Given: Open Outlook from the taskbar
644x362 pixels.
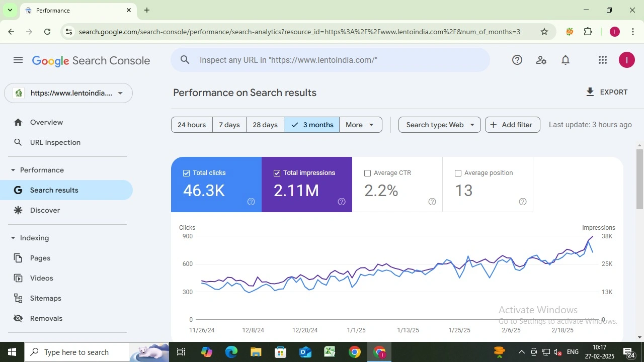Looking at the screenshot, I should coord(305,352).
